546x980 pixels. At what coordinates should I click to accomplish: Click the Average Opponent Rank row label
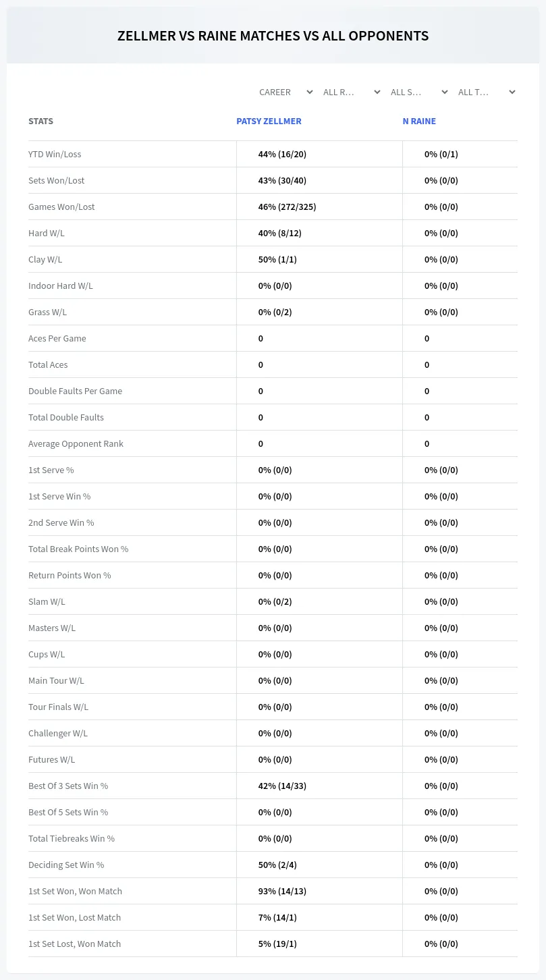(76, 443)
